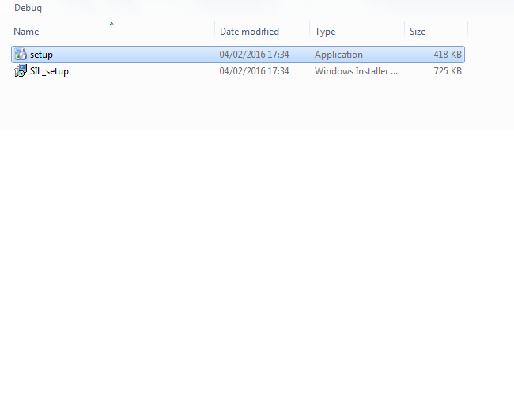The width and height of the screenshot is (514, 420).
Task: Click the '418 KB' size value
Action: pos(448,55)
